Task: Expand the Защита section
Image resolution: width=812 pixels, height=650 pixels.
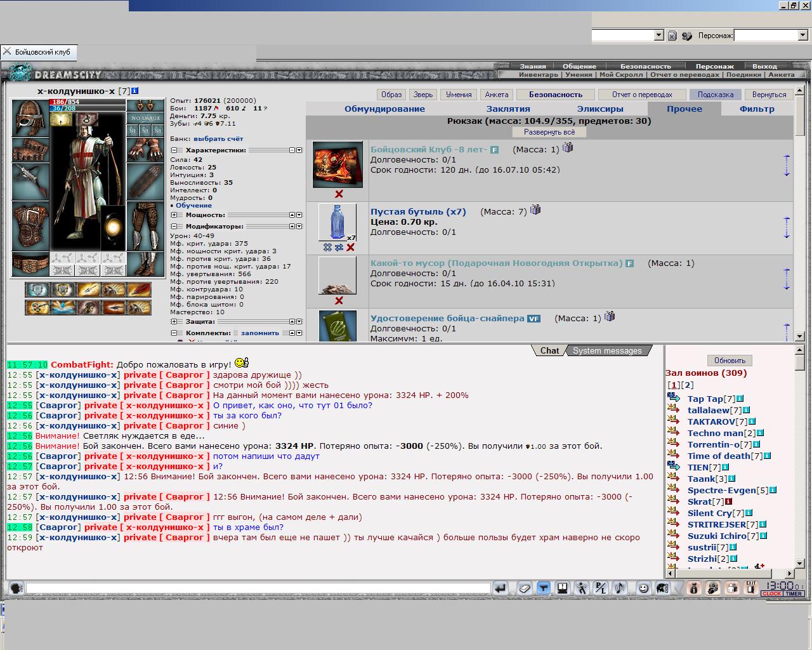Action: pos(174,322)
